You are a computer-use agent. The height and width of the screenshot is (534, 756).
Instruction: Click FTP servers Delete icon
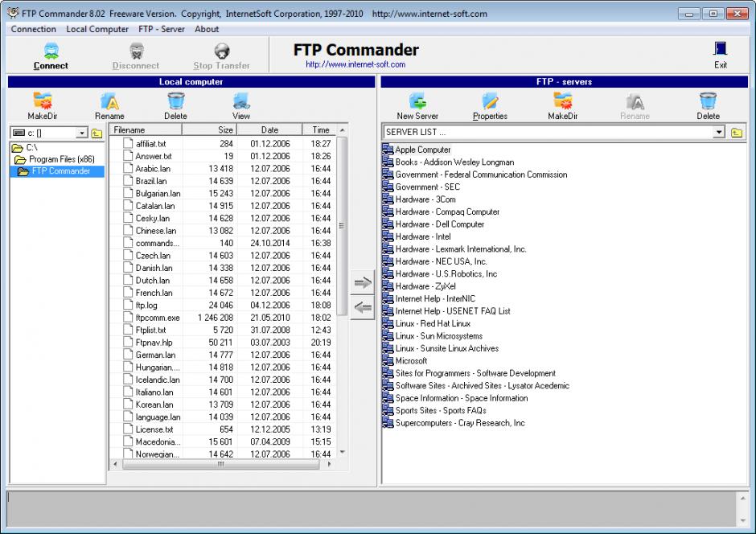[x=708, y=101]
